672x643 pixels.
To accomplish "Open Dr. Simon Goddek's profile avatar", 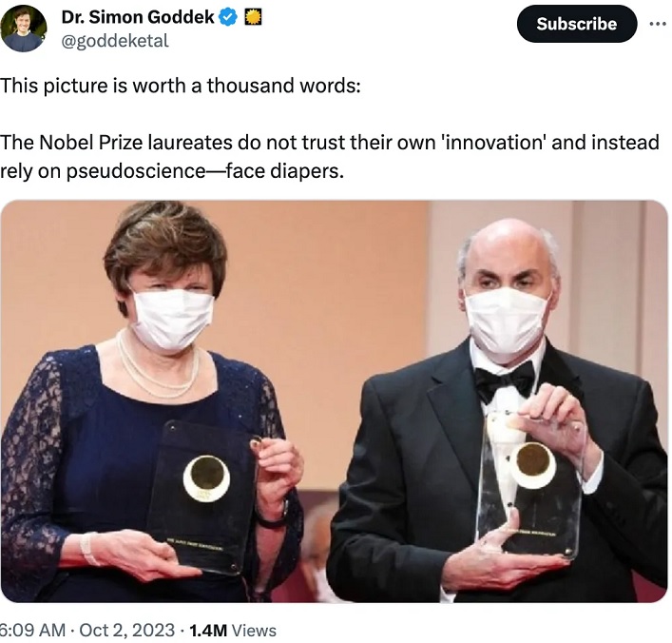I will click(x=24, y=29).
